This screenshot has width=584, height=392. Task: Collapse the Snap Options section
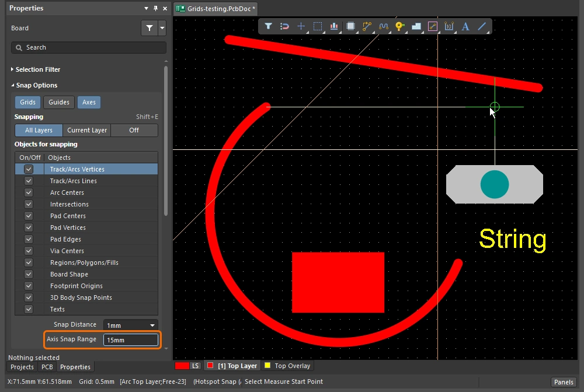tap(36, 85)
